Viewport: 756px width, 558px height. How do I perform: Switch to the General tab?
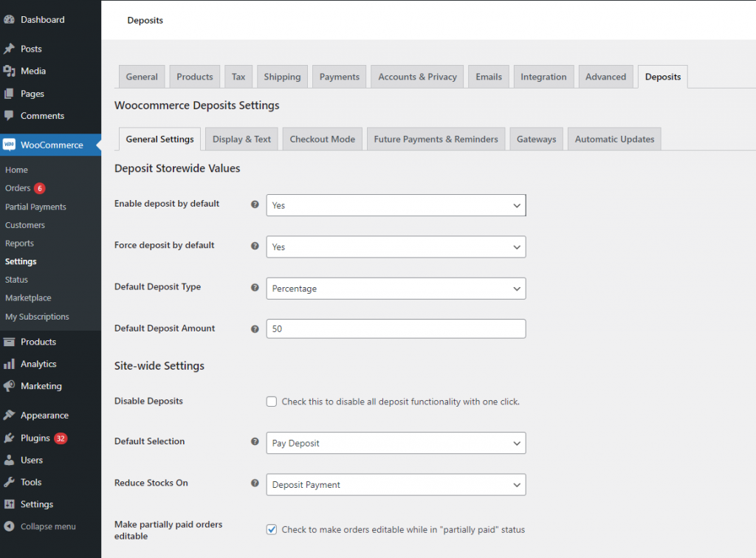coord(142,77)
